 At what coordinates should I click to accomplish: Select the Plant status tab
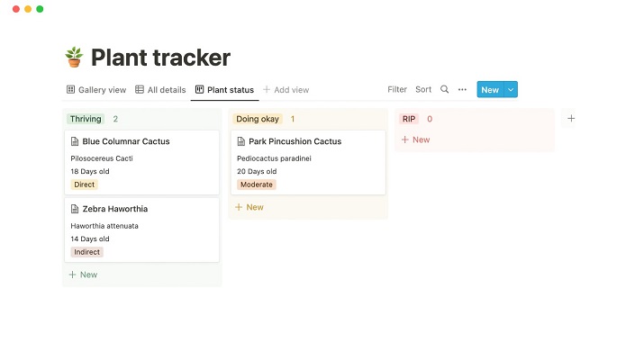224,90
